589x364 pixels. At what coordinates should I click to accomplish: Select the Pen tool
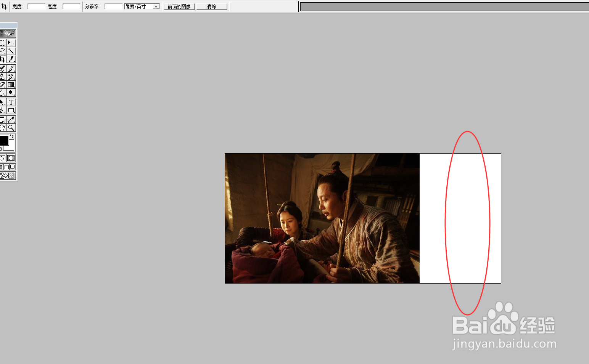(2, 110)
